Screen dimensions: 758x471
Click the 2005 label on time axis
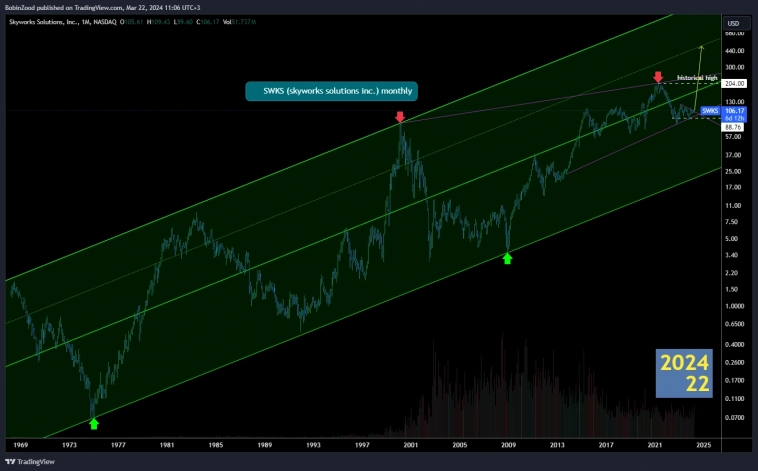(x=460, y=445)
